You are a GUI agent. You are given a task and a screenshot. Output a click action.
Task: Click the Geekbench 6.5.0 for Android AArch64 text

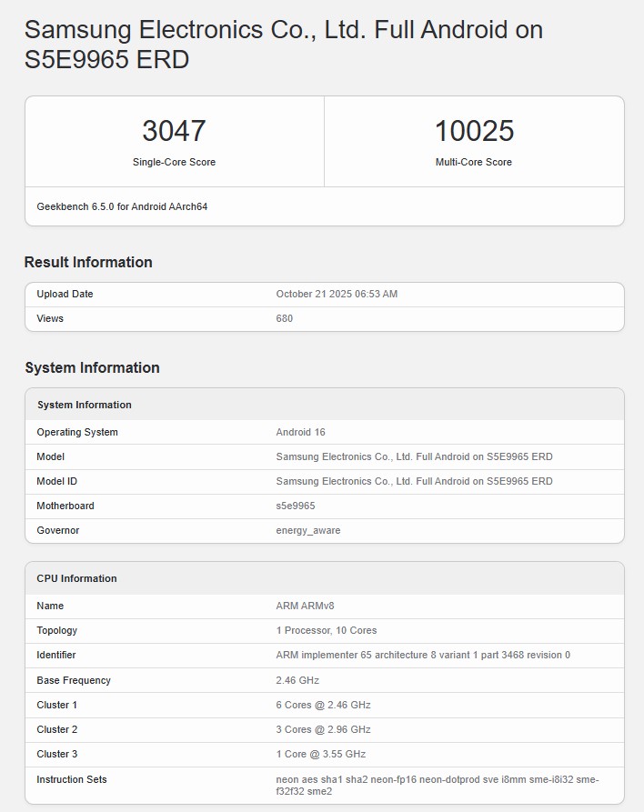(122, 206)
